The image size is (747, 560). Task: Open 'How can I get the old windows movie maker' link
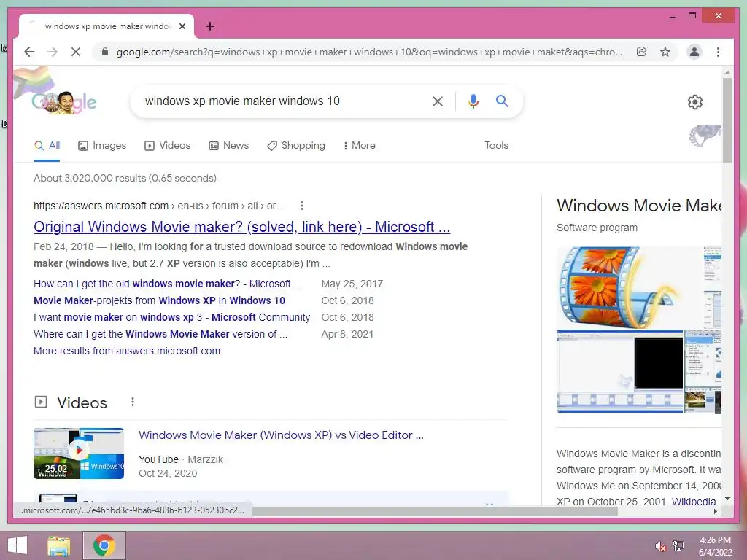coord(168,284)
